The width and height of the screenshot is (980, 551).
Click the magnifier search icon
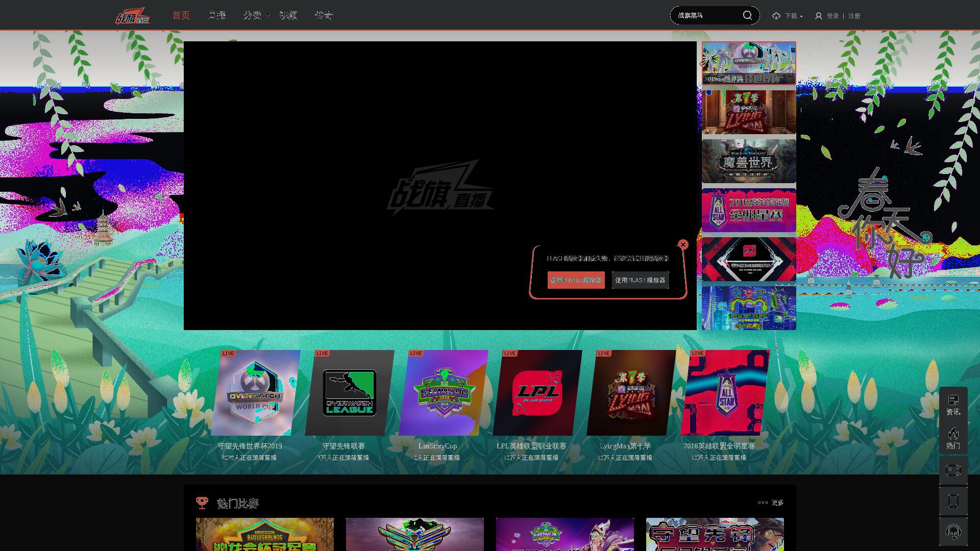pos(748,15)
